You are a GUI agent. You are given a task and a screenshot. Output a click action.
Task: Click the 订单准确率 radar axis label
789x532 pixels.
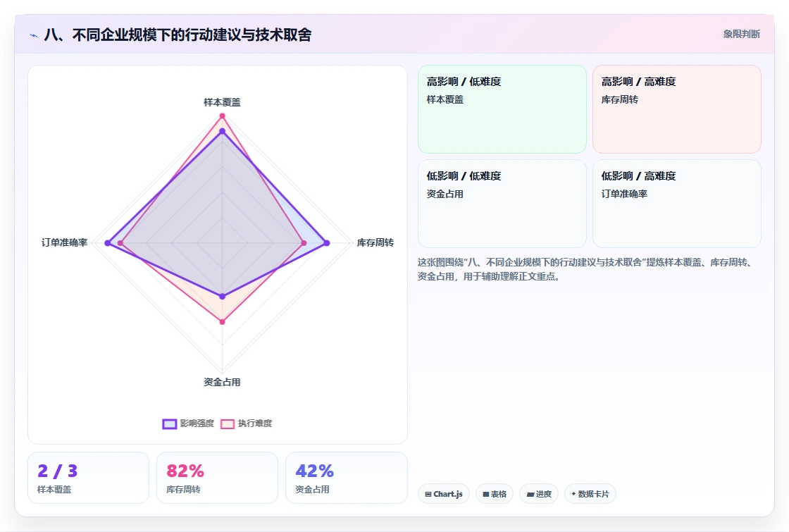point(64,242)
